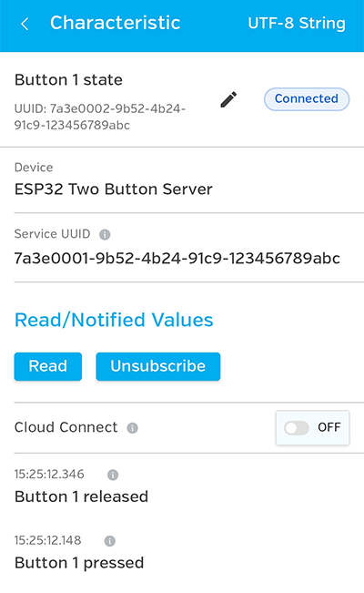Tap the Service UUID value 7a3e0001

coord(177,259)
